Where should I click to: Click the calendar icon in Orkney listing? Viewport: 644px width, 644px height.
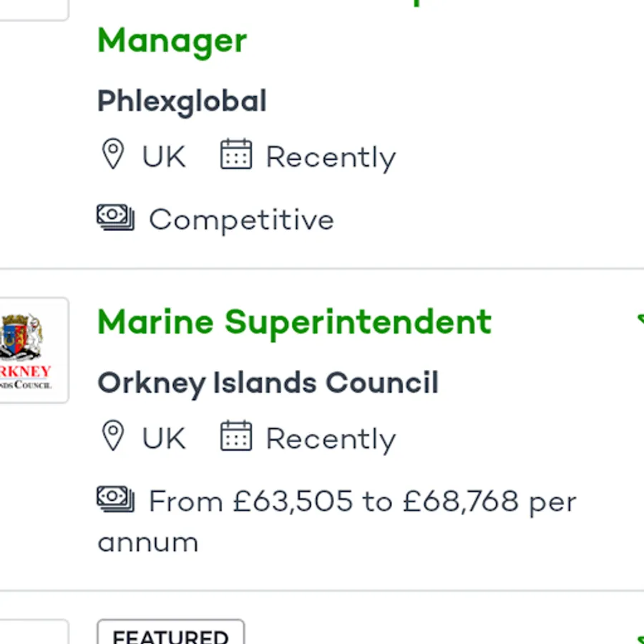235,436
